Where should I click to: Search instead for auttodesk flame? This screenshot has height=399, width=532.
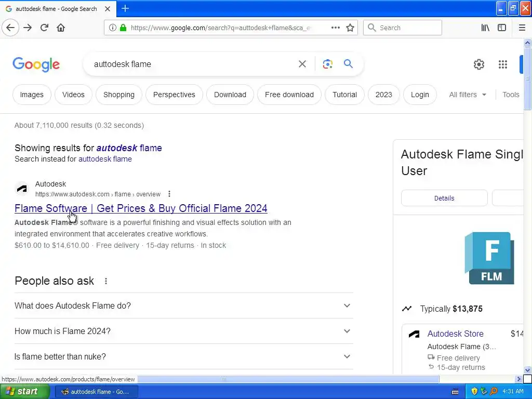tap(105, 159)
